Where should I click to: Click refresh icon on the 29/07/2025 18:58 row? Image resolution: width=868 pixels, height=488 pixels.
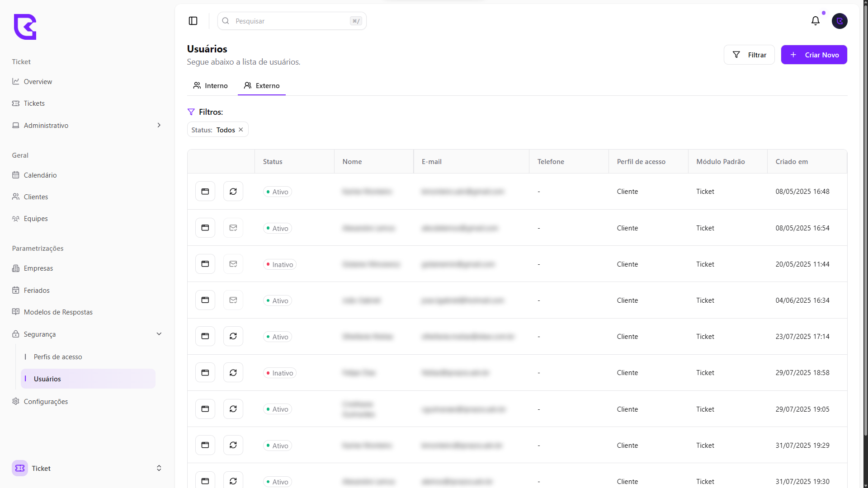[x=233, y=373]
